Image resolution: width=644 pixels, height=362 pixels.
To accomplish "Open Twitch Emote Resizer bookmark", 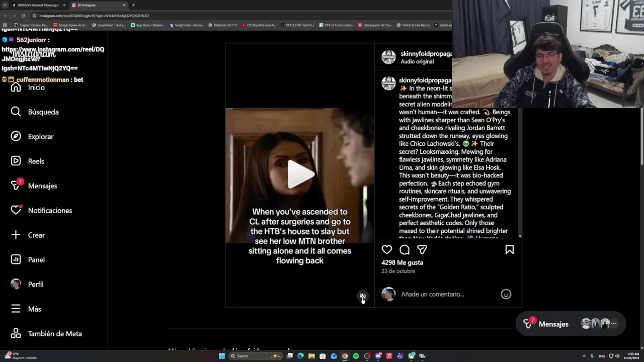I will click(x=413, y=25).
